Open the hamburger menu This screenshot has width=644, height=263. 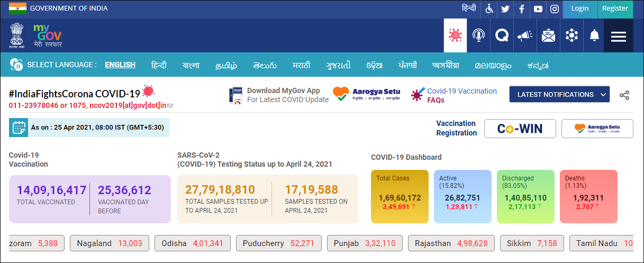pyautogui.click(x=618, y=35)
